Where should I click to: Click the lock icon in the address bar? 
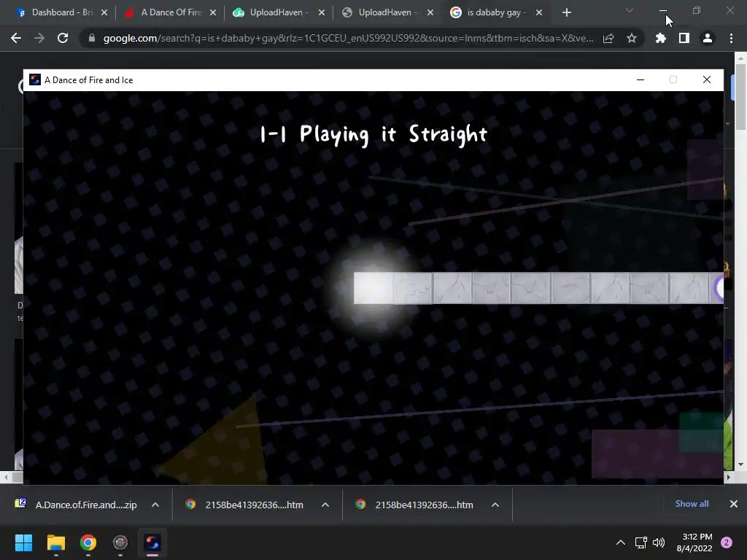tap(92, 38)
